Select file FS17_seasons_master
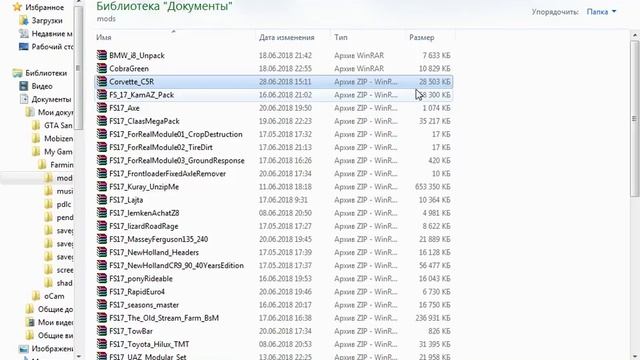640x360 pixels. (144, 305)
